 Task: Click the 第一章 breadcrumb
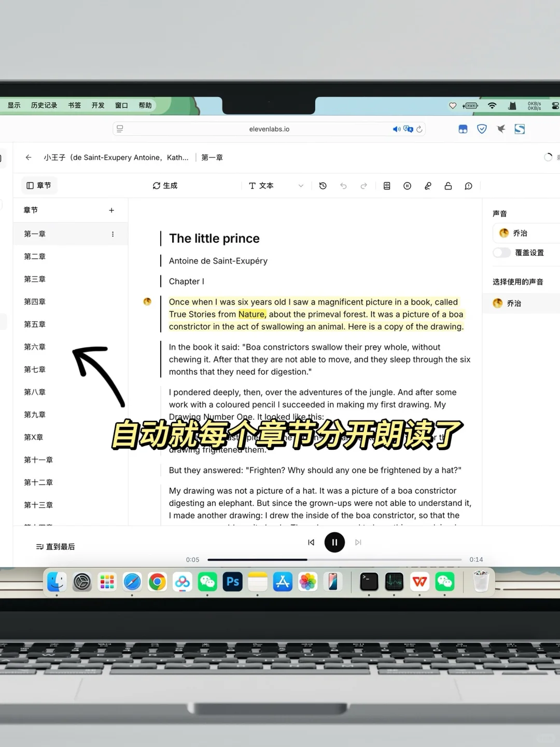click(212, 157)
